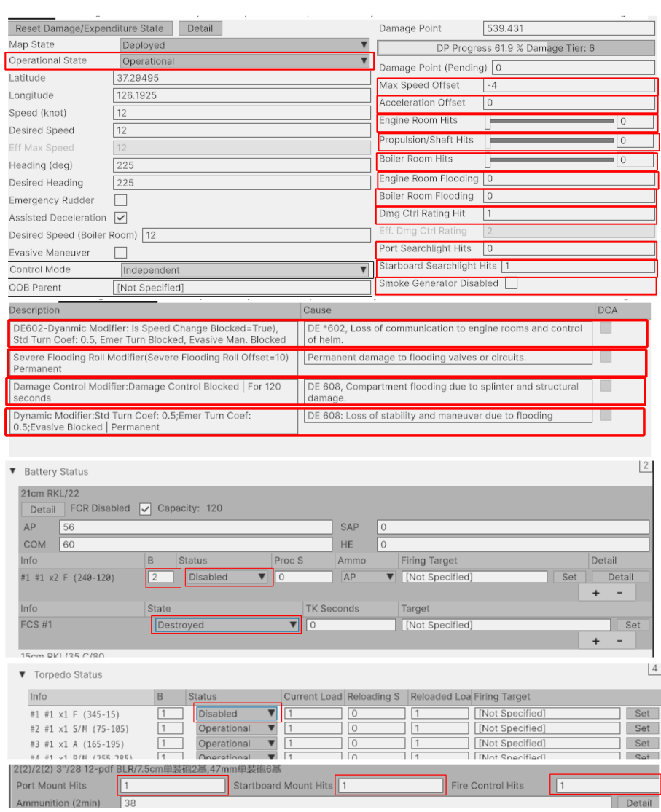Click the Speed (knot) input field
661x812 pixels.
pos(241,113)
